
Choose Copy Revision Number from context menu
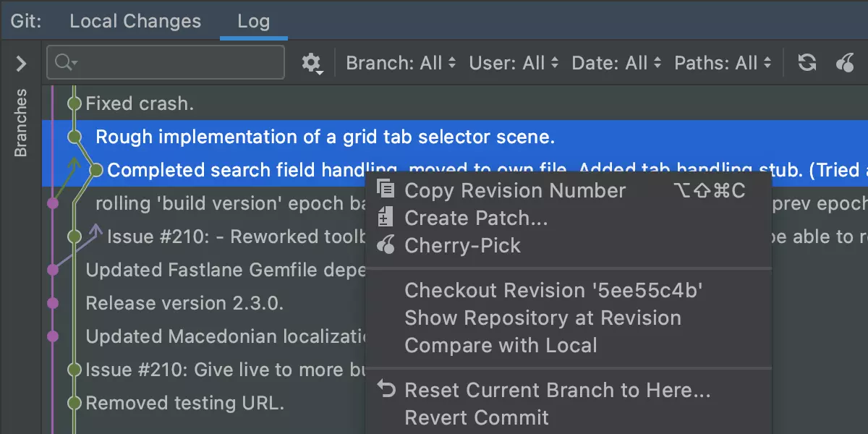pos(515,190)
